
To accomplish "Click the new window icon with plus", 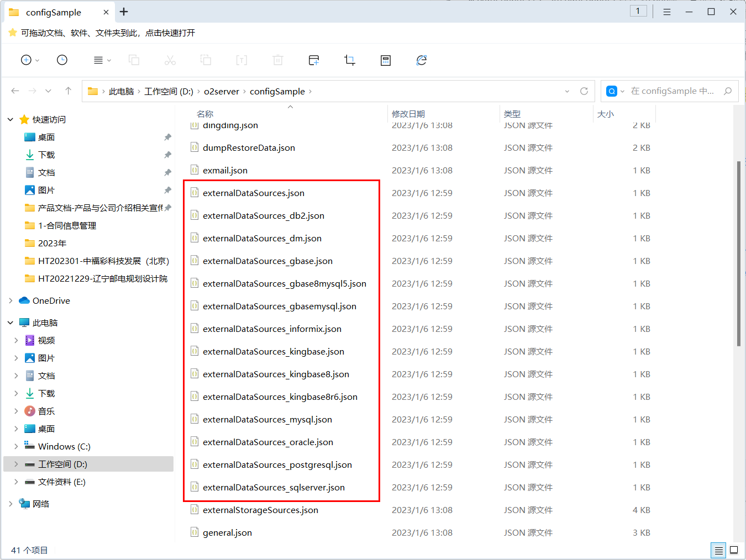I will pos(314,60).
